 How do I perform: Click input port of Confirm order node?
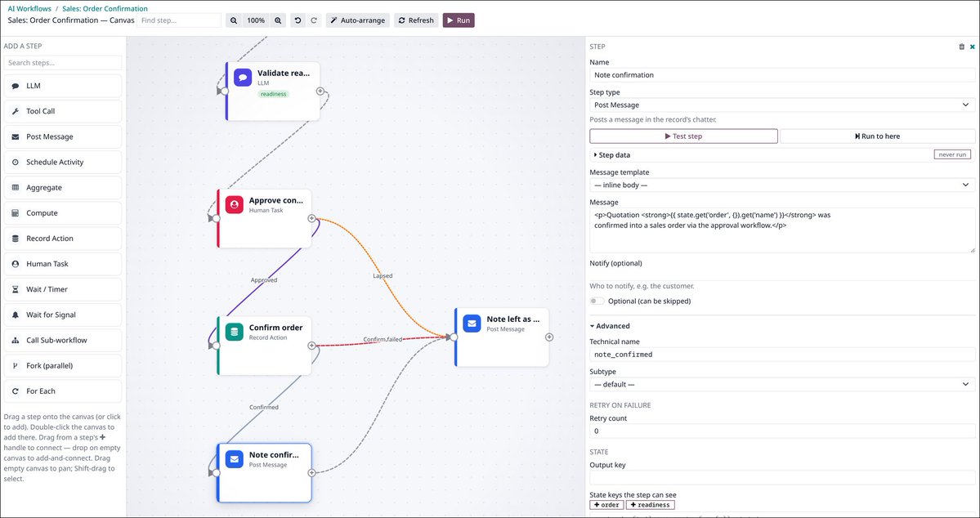217,346
